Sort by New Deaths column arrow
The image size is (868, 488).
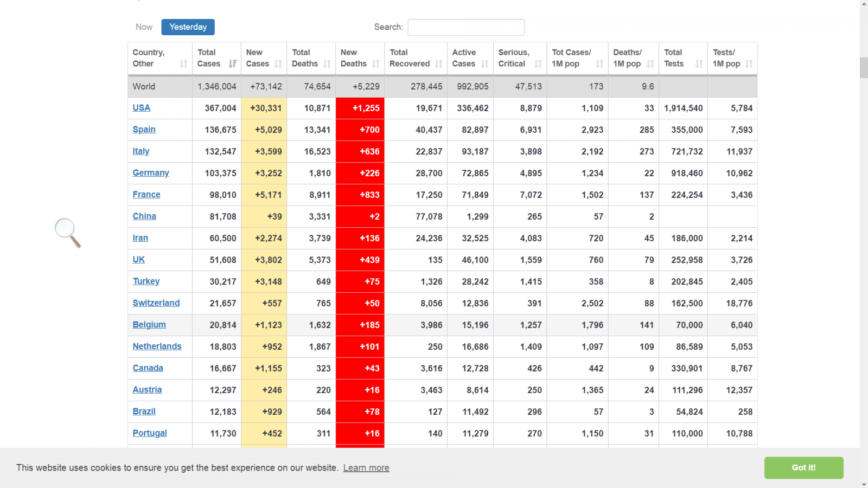click(x=376, y=64)
